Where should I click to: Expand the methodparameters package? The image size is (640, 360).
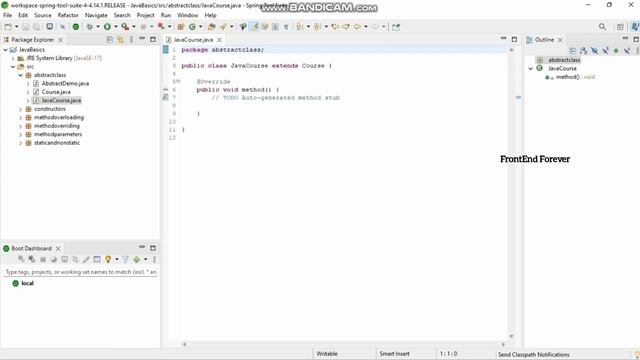click(x=20, y=135)
